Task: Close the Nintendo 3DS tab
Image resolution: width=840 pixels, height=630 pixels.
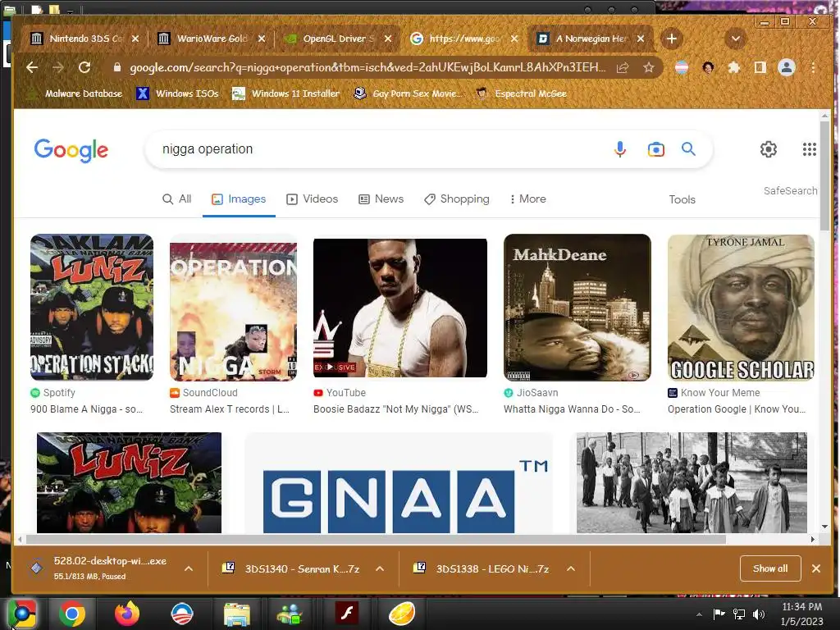Action: 135,39
